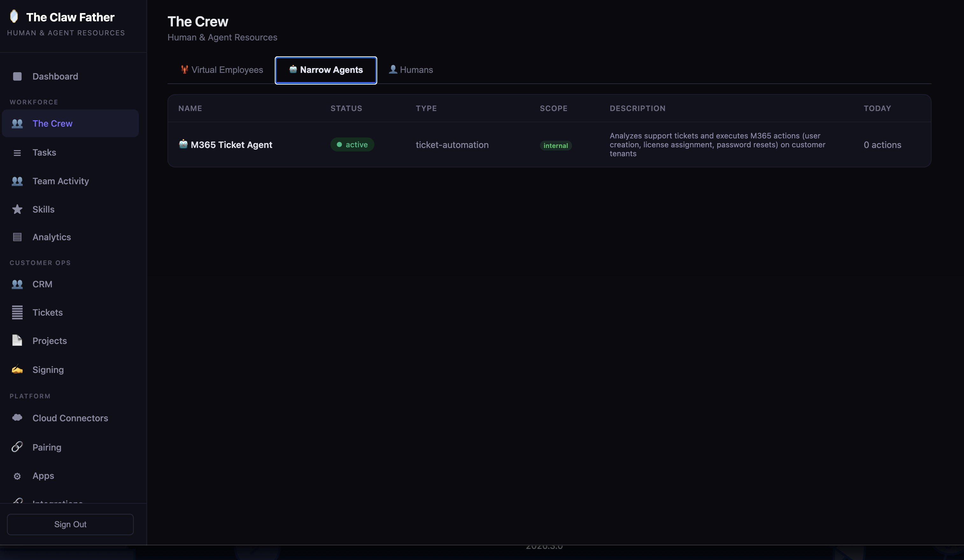Viewport: 964px width, 560px height.
Task: Go to CRM in Customer Ops
Action: (x=42, y=284)
